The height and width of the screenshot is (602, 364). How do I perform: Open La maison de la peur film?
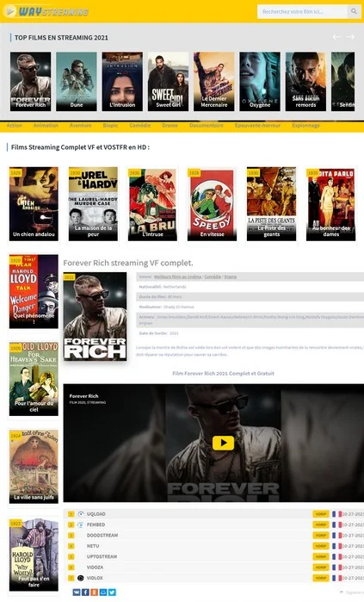(93, 204)
